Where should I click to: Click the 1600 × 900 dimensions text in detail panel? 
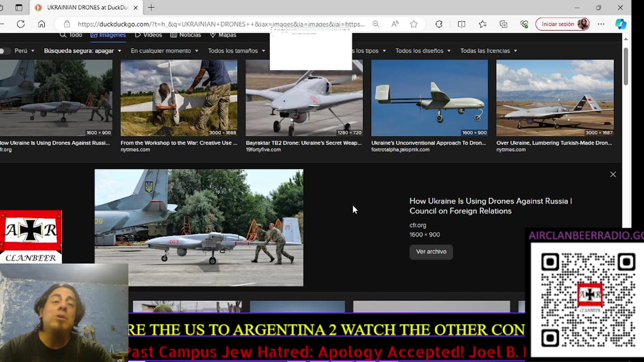425,235
